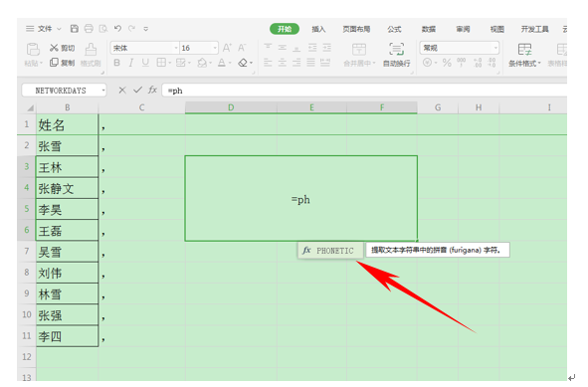Viewport: 588px width, 387px height.
Task: Cancel formula entry with X button
Action: tap(122, 90)
